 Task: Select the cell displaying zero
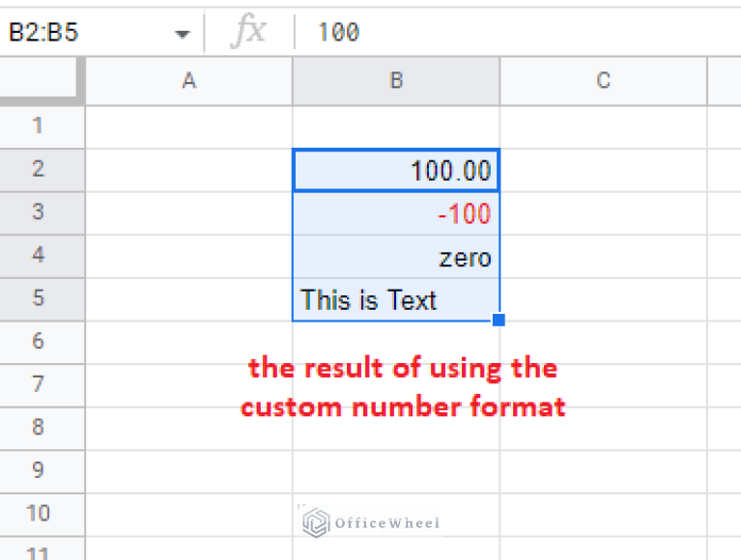[396, 257]
